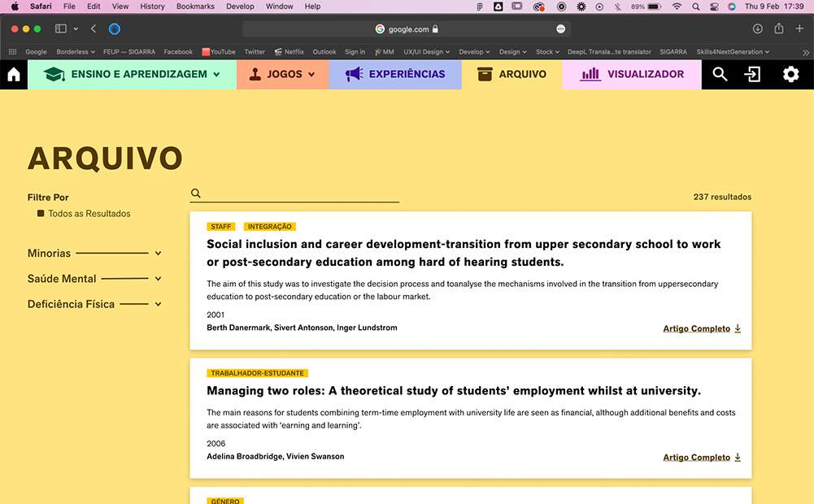Open Safari downloads icon
Viewport: 814px width, 504px height.
coord(758,28)
